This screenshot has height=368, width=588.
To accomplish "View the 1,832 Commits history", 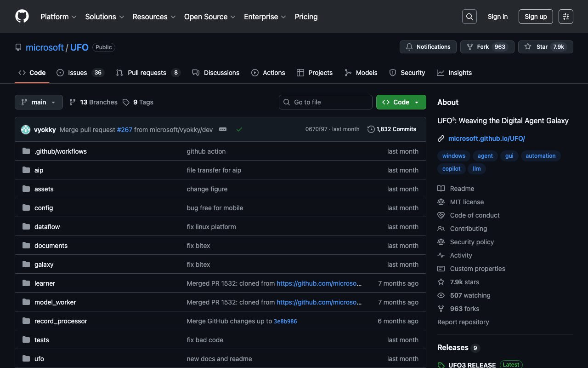I will pos(392,129).
